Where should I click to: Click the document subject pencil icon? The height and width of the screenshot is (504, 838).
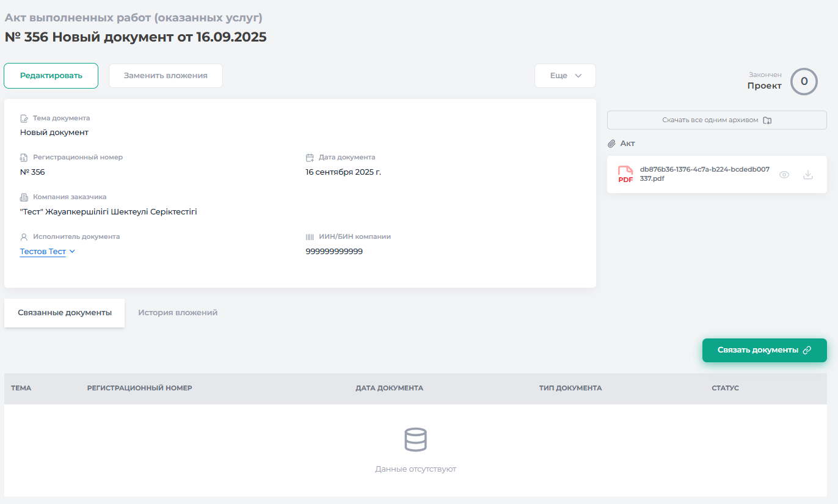pos(24,119)
